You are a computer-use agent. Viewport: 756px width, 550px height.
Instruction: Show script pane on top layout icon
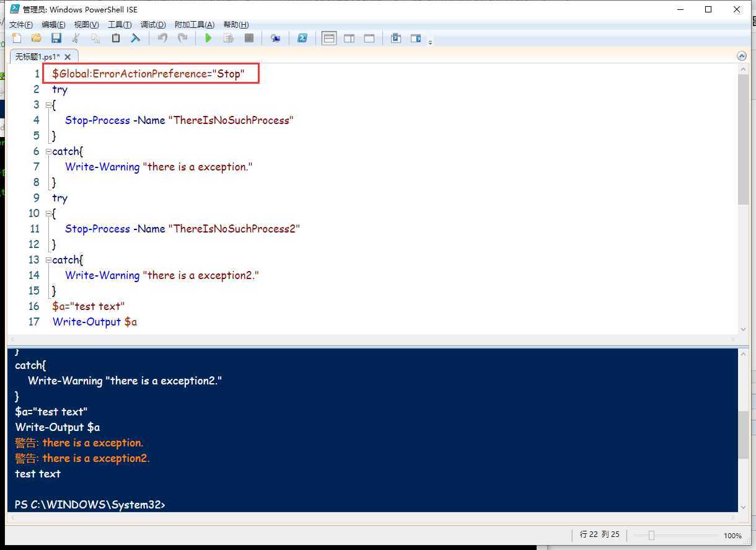click(329, 38)
